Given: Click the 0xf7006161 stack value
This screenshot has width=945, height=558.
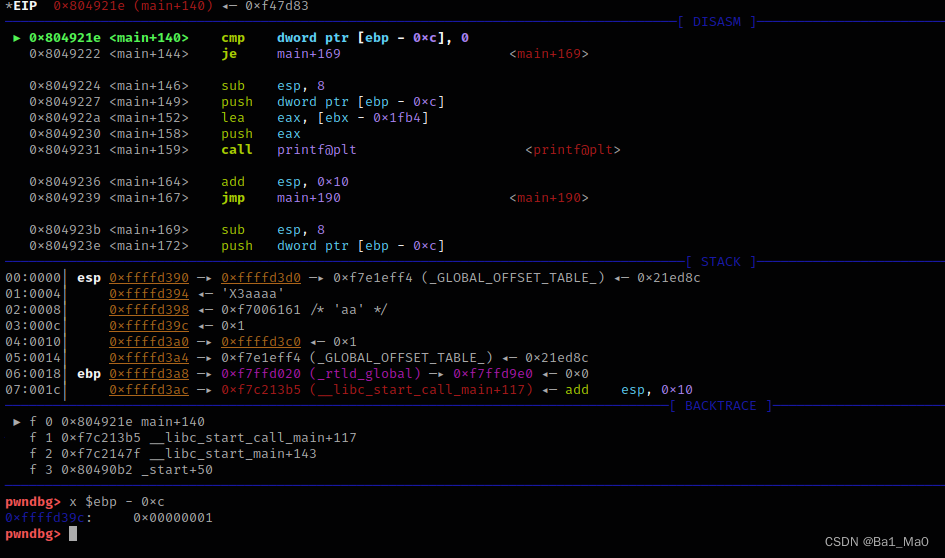Looking at the screenshot, I should tap(260, 310).
